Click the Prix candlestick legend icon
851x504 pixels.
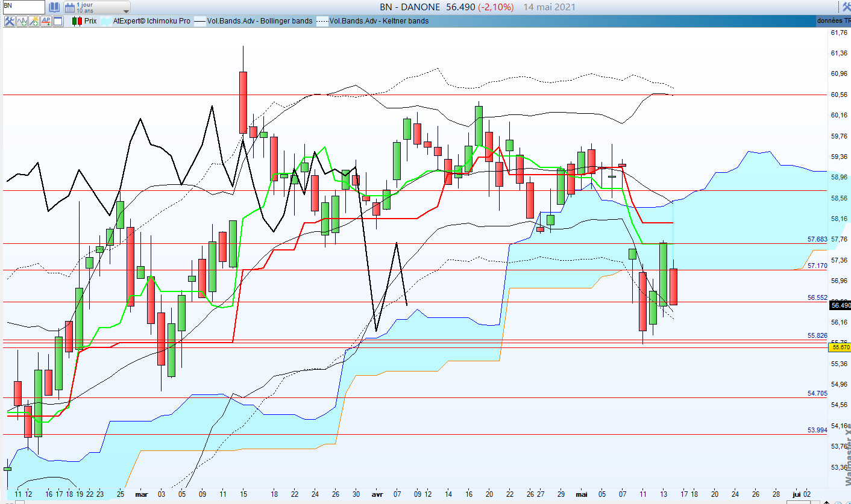click(x=77, y=21)
